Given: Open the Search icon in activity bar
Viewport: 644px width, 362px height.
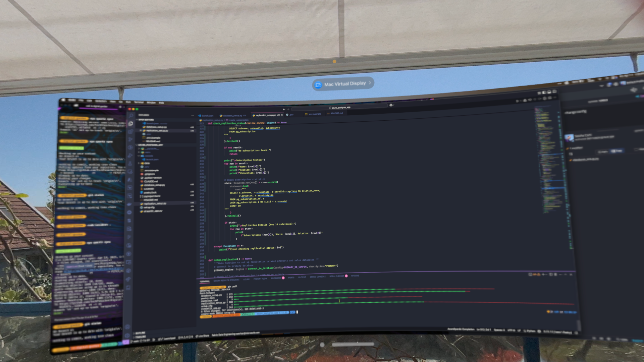Looking at the screenshot, I should click(x=131, y=116).
